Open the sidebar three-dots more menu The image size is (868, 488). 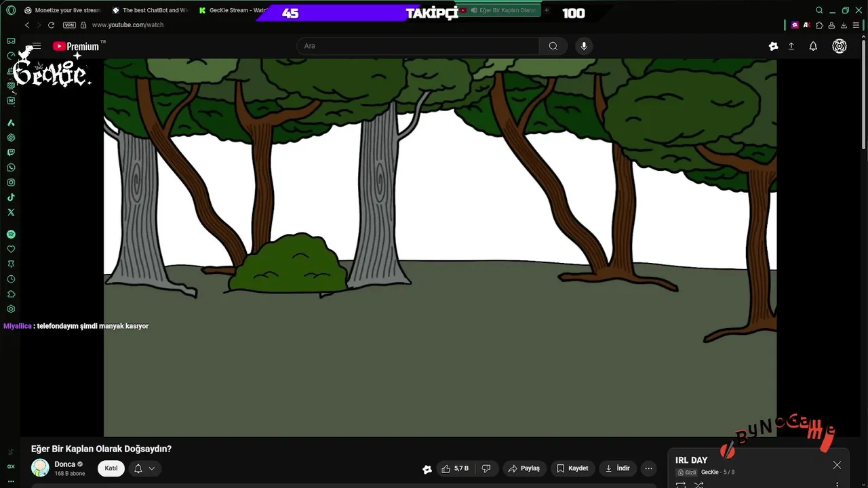(11, 481)
